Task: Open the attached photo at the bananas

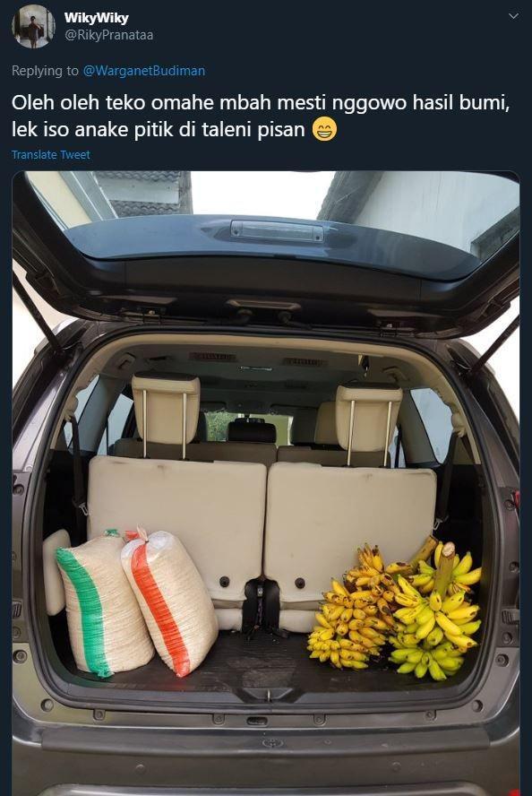Action: tap(396, 613)
